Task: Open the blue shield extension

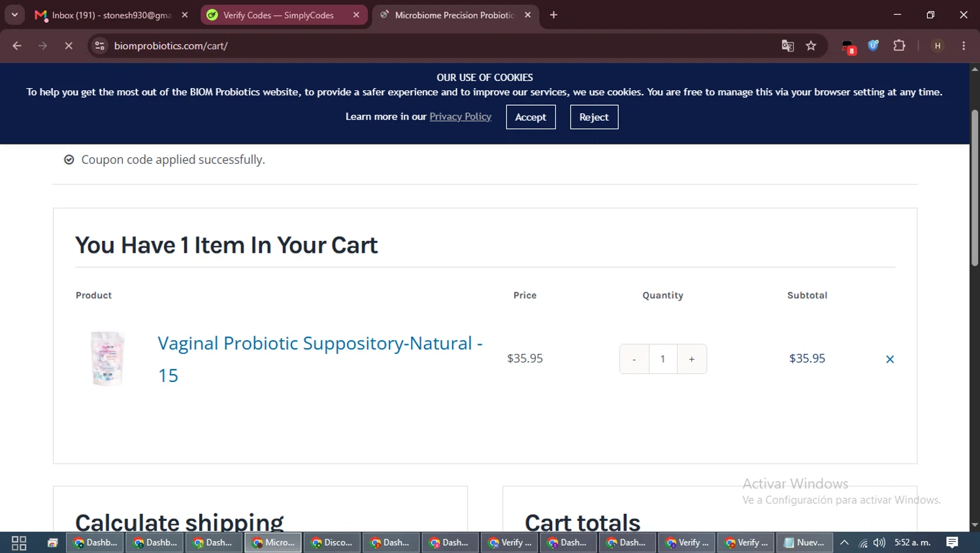Action: point(874,46)
